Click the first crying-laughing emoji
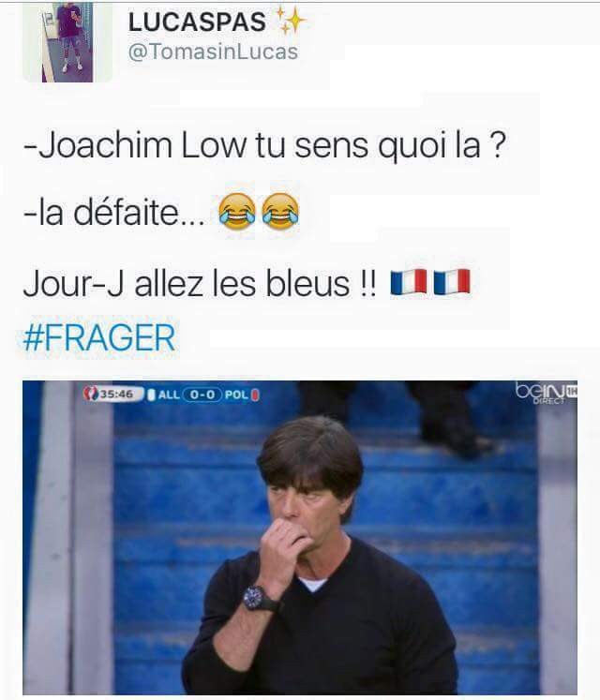600x700 pixels. [x=237, y=212]
